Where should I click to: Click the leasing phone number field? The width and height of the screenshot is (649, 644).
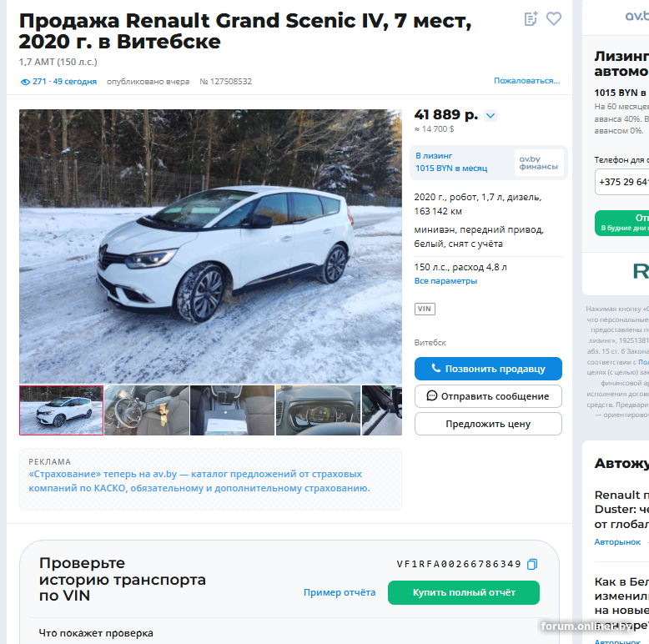[x=622, y=182]
